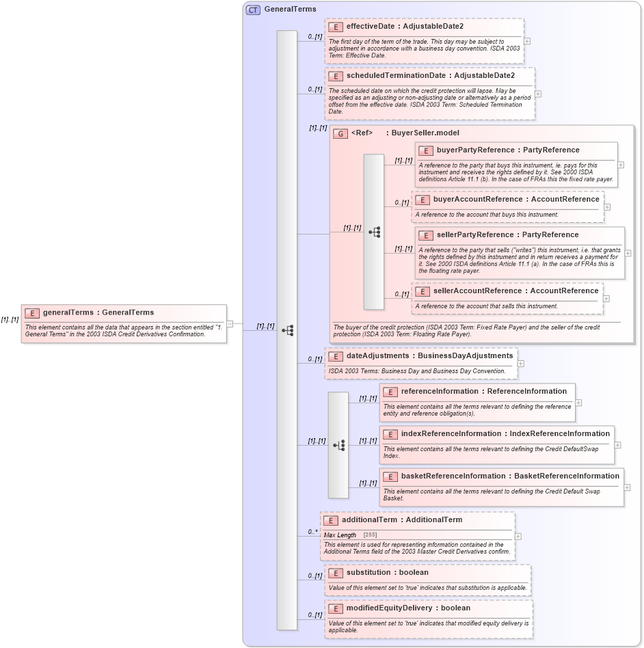This screenshot has height=648, width=644.
Task: Click the E icon of referenceInformation
Action: [390, 392]
